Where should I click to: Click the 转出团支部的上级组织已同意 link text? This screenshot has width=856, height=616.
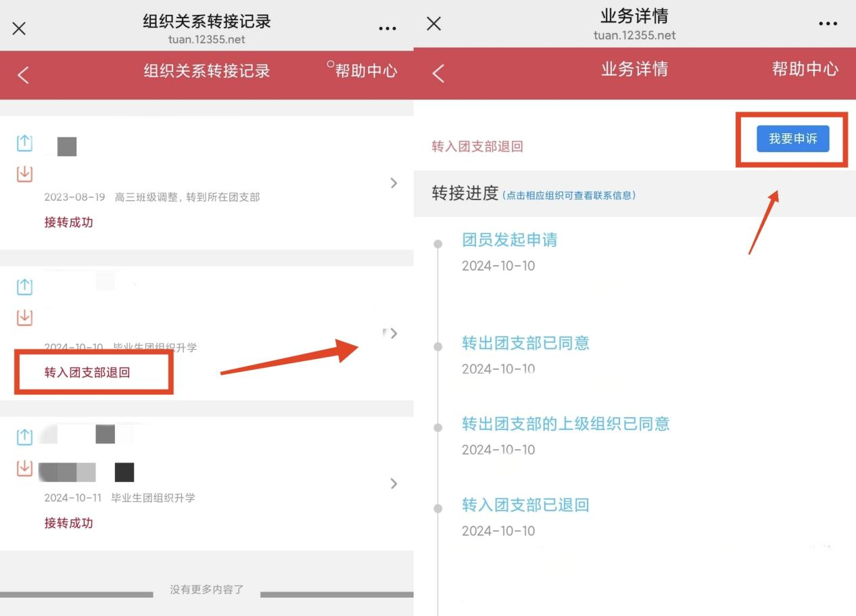point(566,424)
